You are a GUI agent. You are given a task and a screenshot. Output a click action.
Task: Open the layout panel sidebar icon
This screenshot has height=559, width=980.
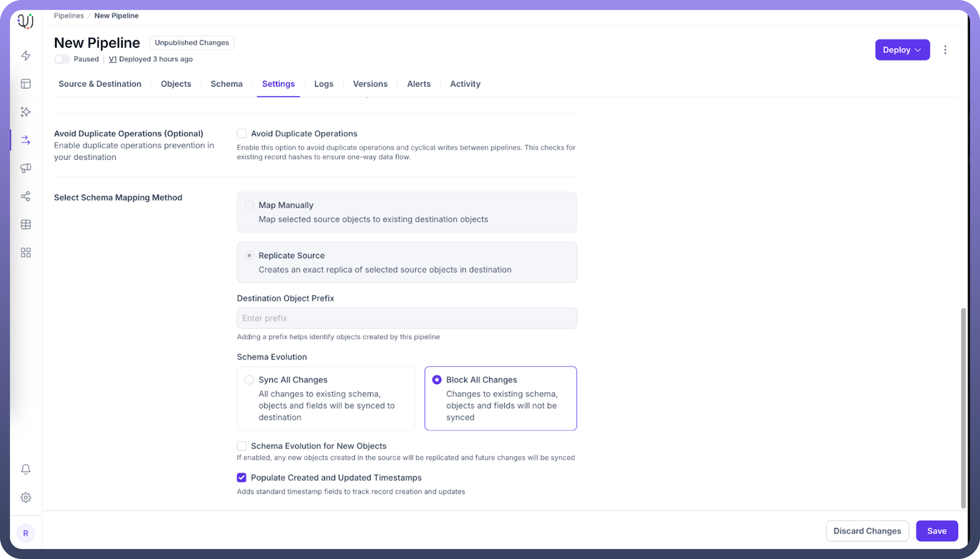click(26, 84)
